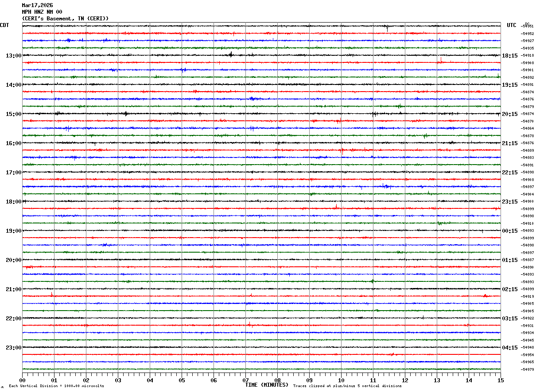Screen dimensions: 536x392
Task: Click minute axis tick label 05
Action: click(182, 380)
